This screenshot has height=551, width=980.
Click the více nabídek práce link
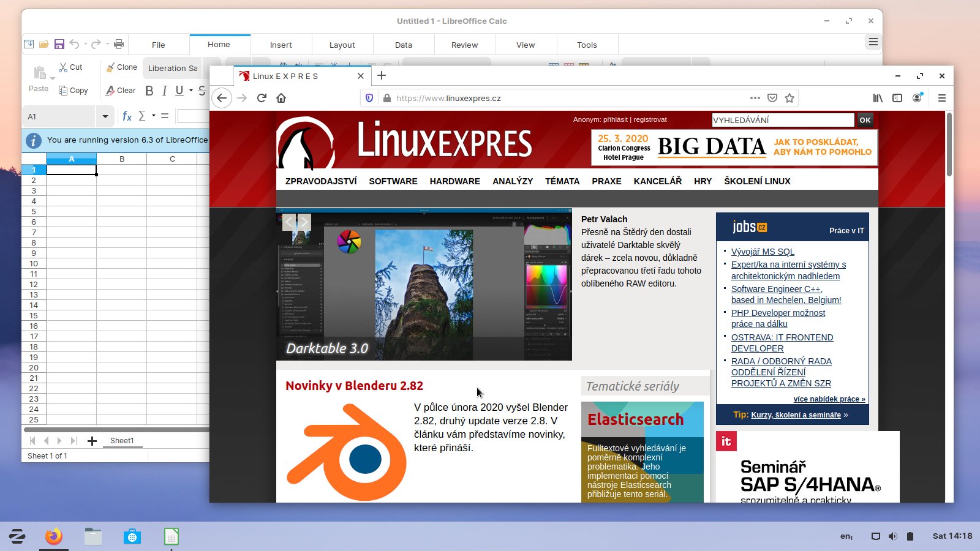tap(829, 399)
